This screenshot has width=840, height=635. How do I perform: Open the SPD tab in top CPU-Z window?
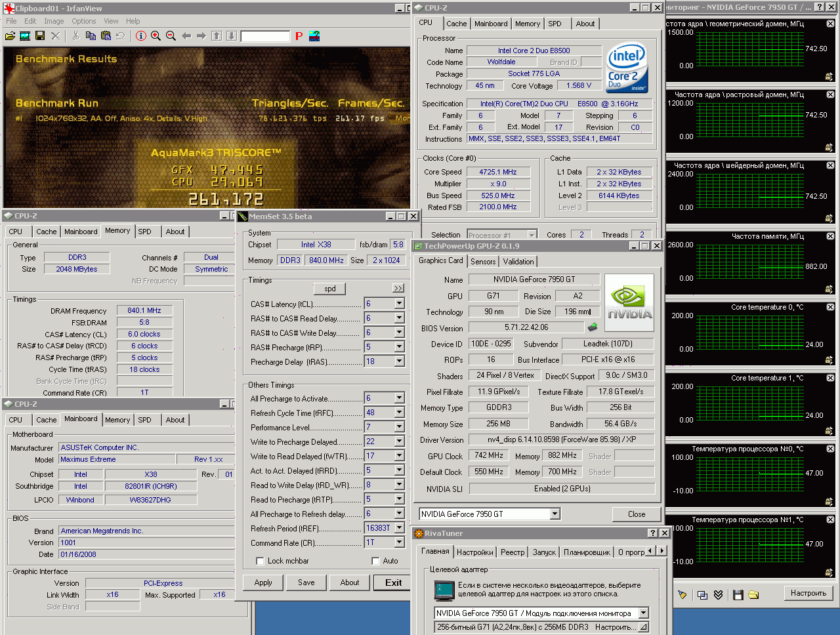pyautogui.click(x=555, y=24)
